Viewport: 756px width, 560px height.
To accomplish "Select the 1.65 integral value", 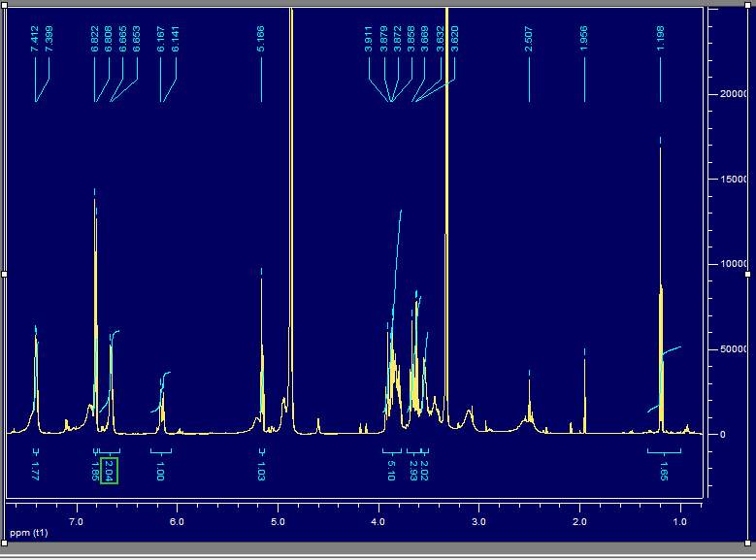I will coord(664,471).
